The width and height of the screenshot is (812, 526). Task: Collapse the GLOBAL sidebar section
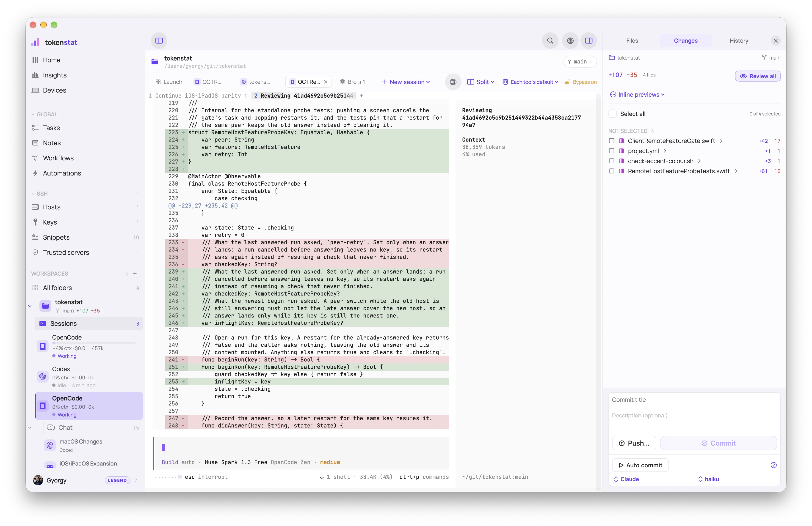click(x=44, y=114)
